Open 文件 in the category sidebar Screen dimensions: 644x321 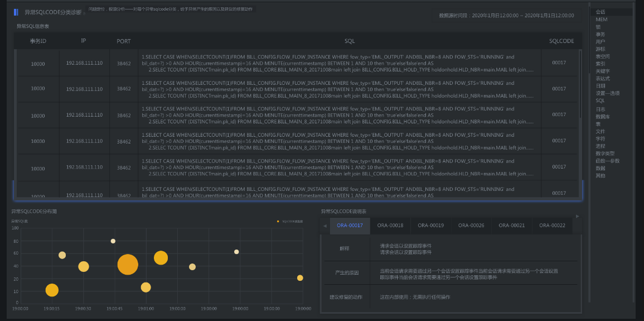click(x=600, y=132)
